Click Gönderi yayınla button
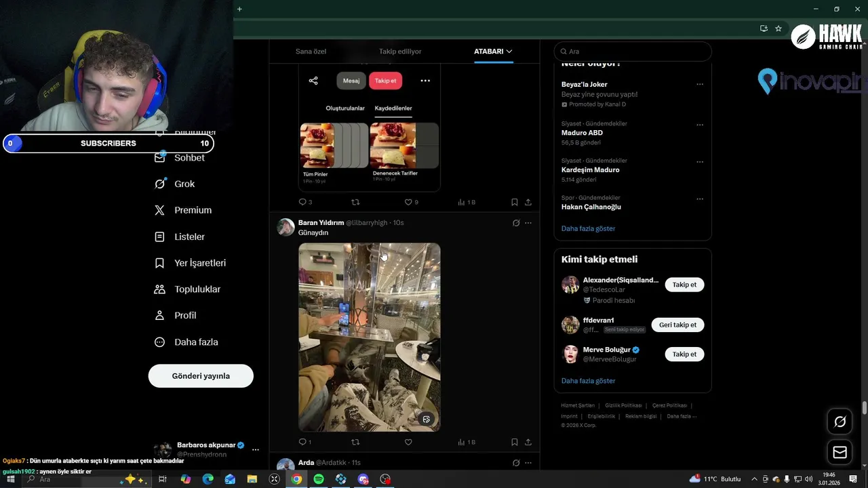The image size is (868, 488). coord(201,376)
